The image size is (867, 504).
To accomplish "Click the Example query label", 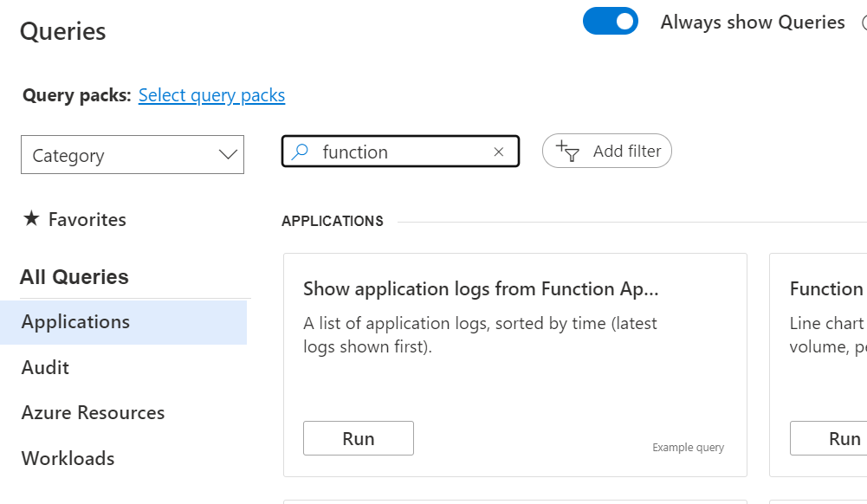I will click(x=689, y=447).
